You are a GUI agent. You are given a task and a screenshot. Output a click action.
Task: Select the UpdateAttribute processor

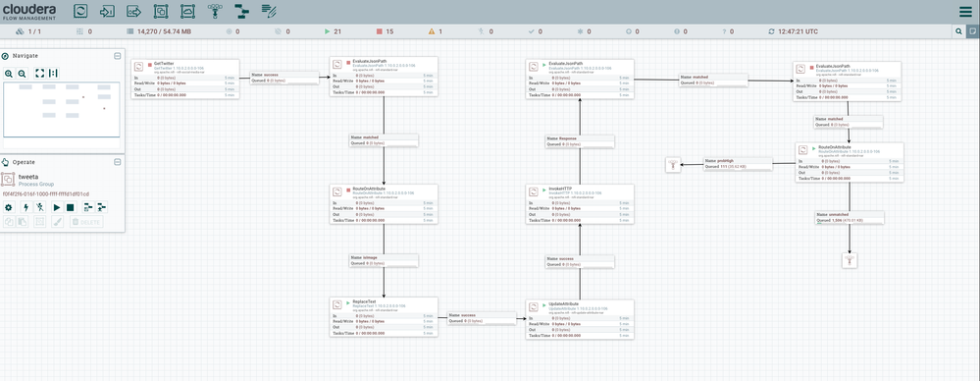[580, 319]
